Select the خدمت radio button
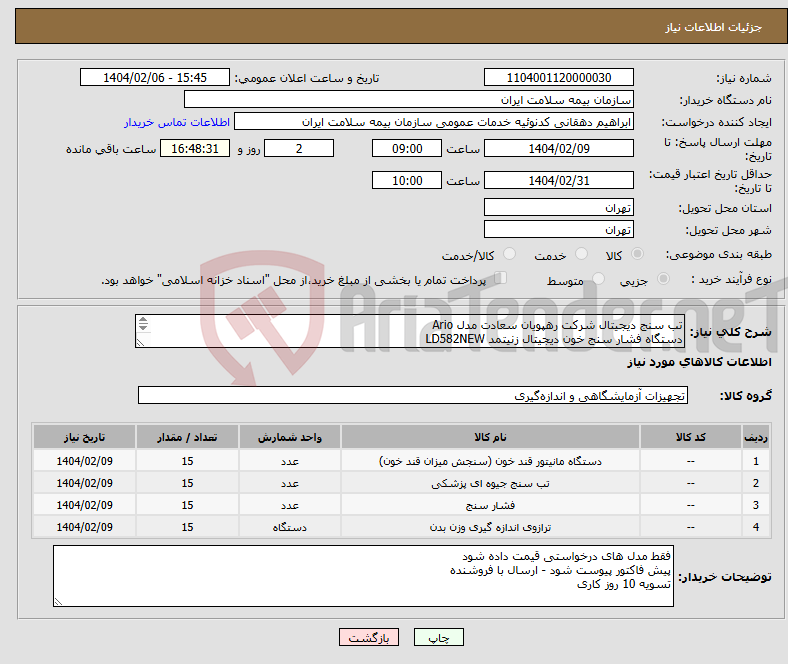The height and width of the screenshot is (664, 788). [x=581, y=254]
